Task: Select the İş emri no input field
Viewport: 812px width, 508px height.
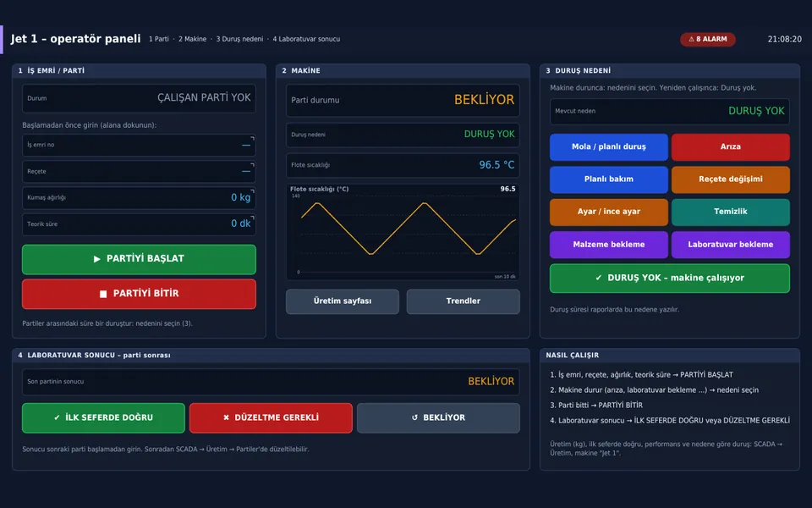Action: [139, 145]
